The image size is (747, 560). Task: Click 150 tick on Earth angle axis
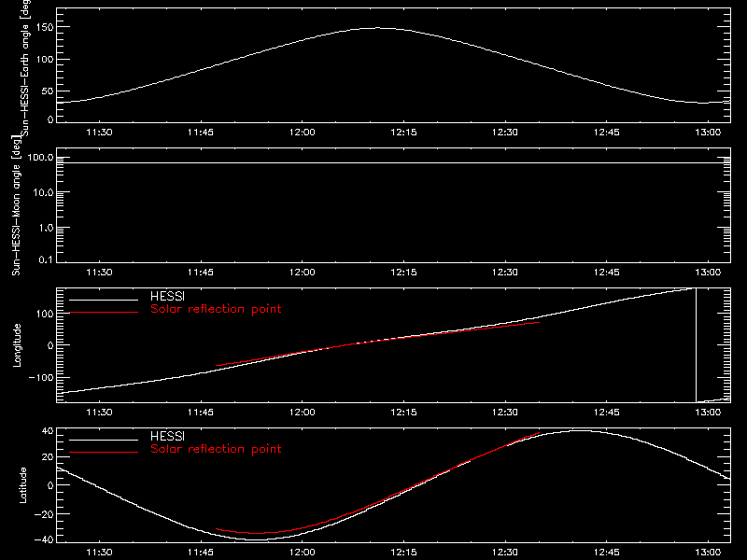pos(45,27)
